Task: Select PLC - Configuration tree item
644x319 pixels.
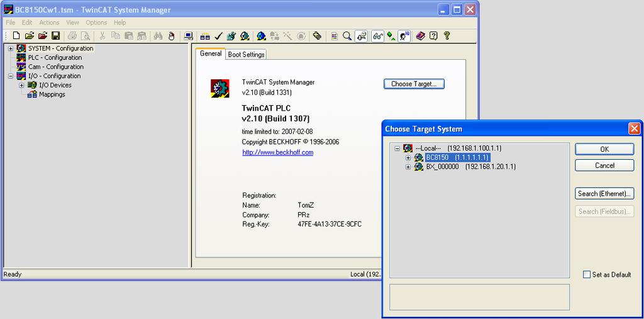Action: (x=55, y=57)
